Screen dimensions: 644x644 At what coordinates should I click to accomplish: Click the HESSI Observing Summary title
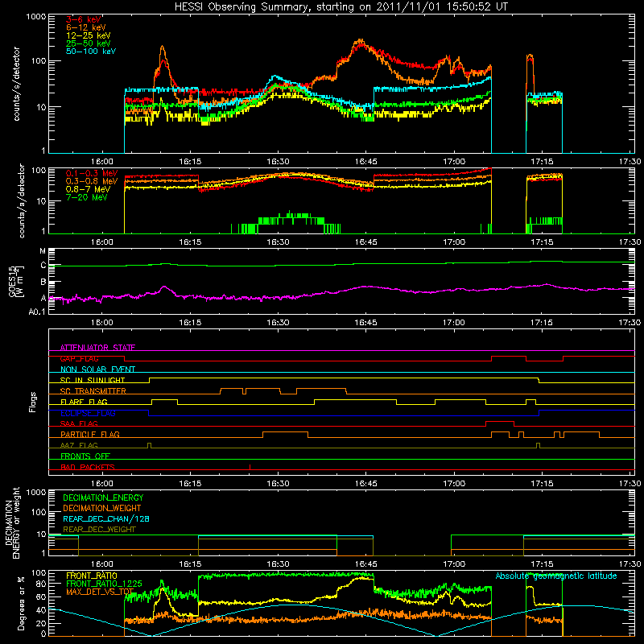click(x=341, y=7)
